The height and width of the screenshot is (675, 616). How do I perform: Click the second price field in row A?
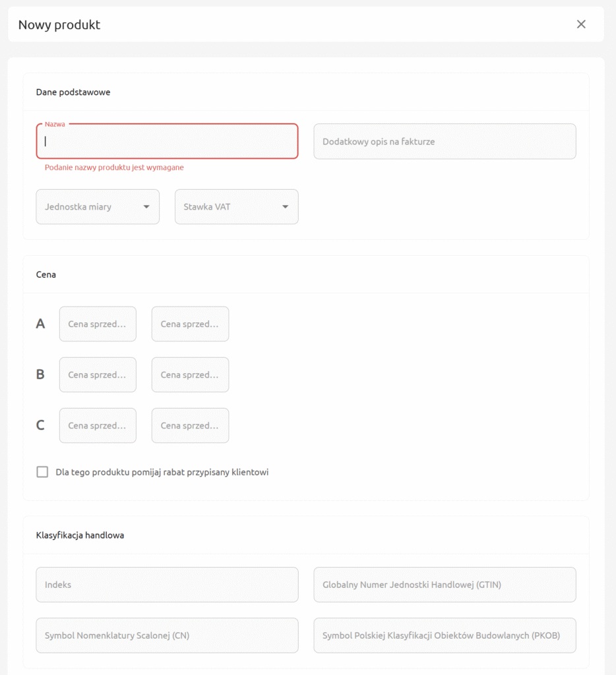click(190, 324)
